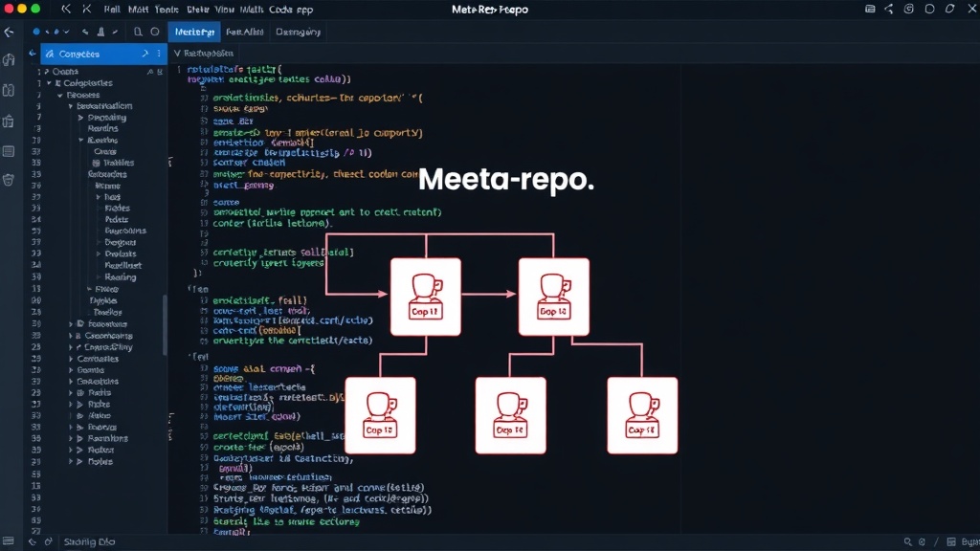The image size is (980, 551).
Task: Open the Matt menu in the menu bar
Action: [x=138, y=10]
